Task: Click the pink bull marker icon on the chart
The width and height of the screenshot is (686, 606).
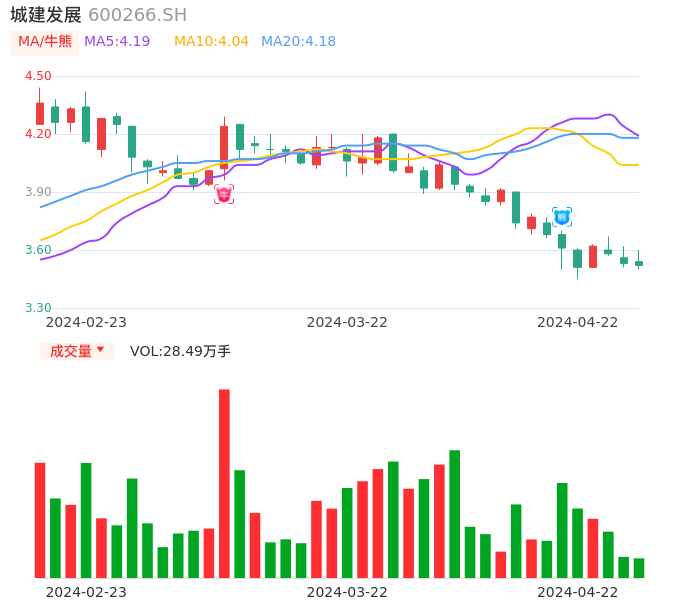Action: [x=223, y=194]
